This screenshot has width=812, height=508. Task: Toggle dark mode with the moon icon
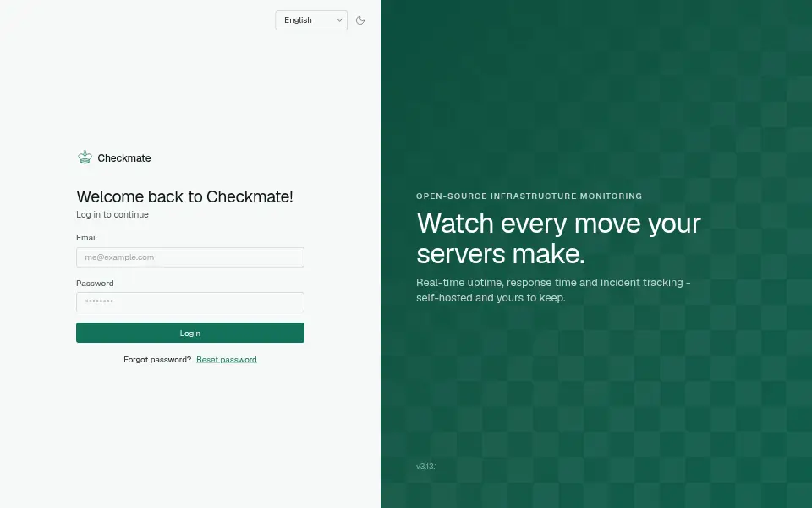pyautogui.click(x=360, y=20)
